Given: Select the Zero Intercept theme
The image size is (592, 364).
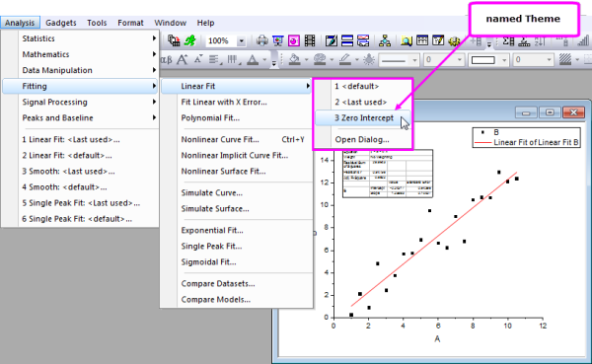Looking at the screenshot, I should click(x=362, y=118).
